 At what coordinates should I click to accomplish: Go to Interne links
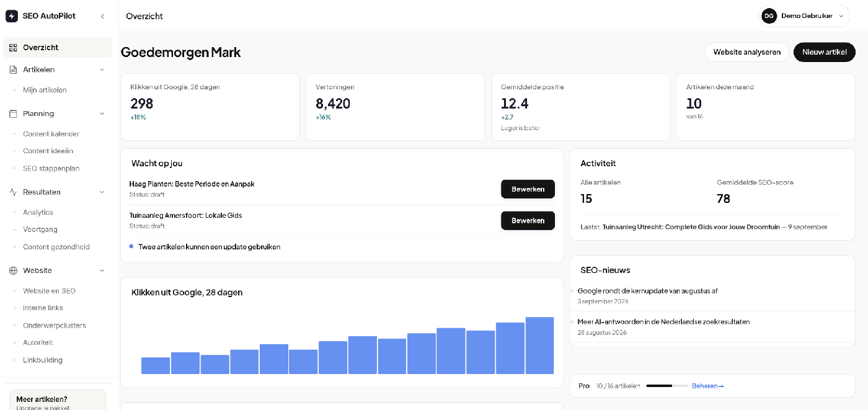[43, 308]
